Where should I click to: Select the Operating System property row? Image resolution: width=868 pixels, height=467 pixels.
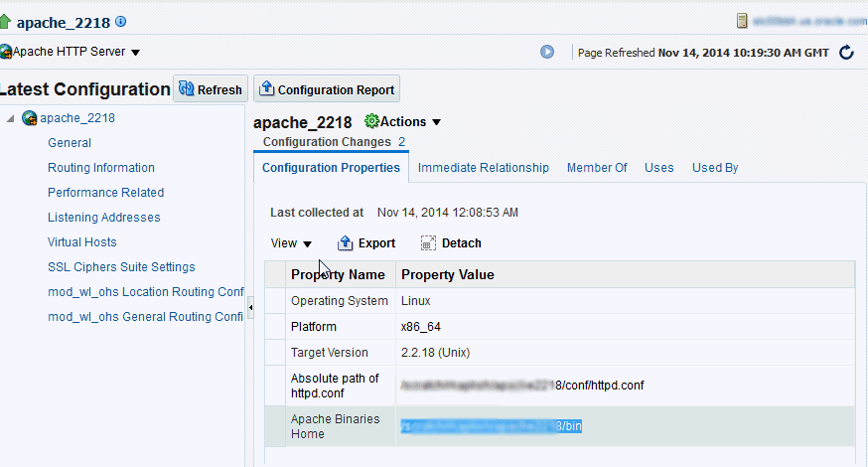point(560,301)
